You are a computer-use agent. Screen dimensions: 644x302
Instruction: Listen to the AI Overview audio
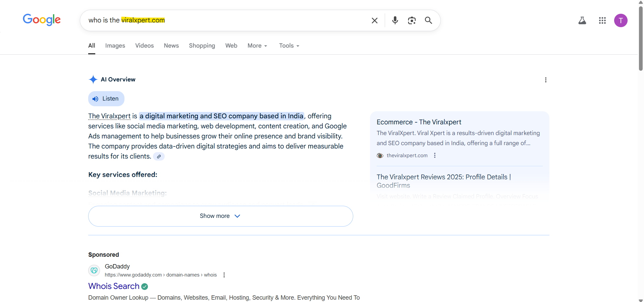click(x=106, y=99)
